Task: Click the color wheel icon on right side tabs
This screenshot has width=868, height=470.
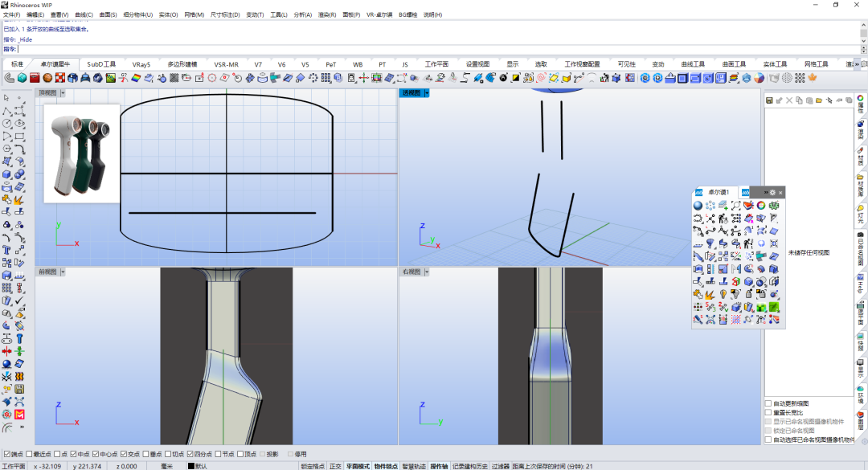Action: (861, 98)
